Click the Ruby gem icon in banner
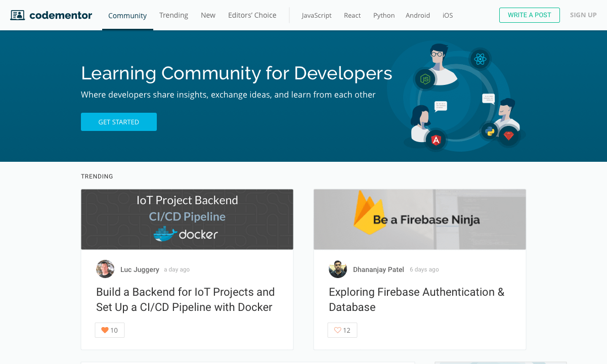 coord(508,135)
